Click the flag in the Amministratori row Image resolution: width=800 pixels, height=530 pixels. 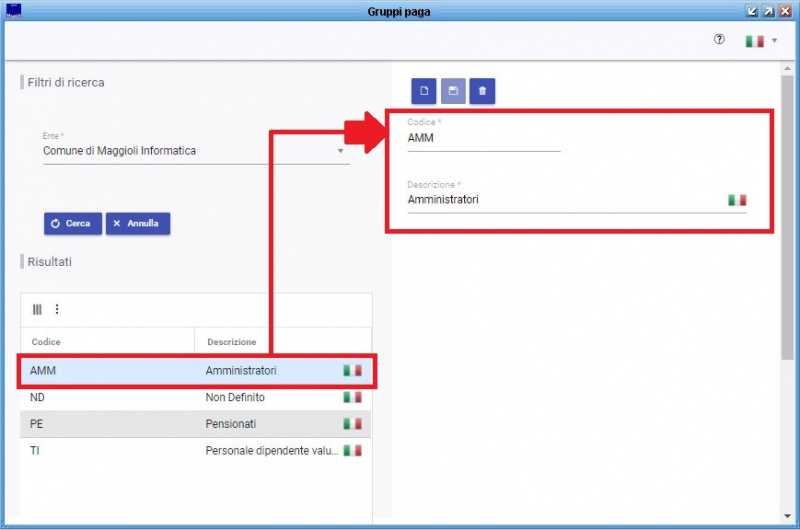pyautogui.click(x=353, y=370)
